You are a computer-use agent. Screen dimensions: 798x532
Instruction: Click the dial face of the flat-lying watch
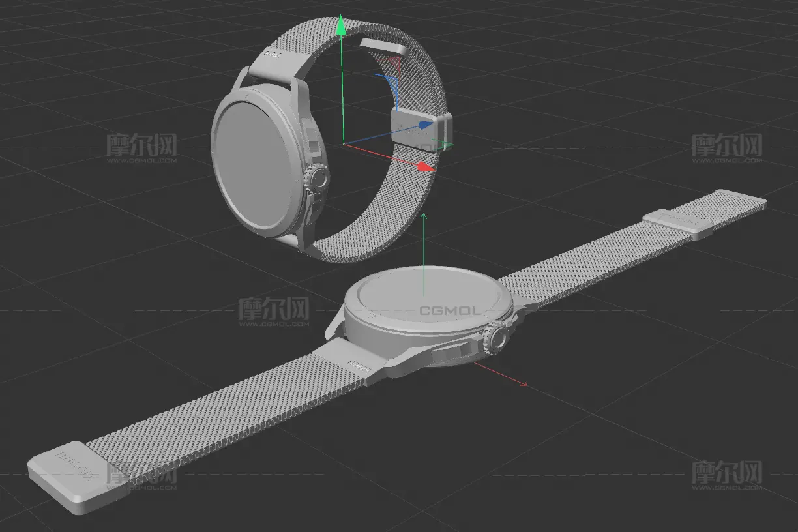pyautogui.click(x=424, y=295)
